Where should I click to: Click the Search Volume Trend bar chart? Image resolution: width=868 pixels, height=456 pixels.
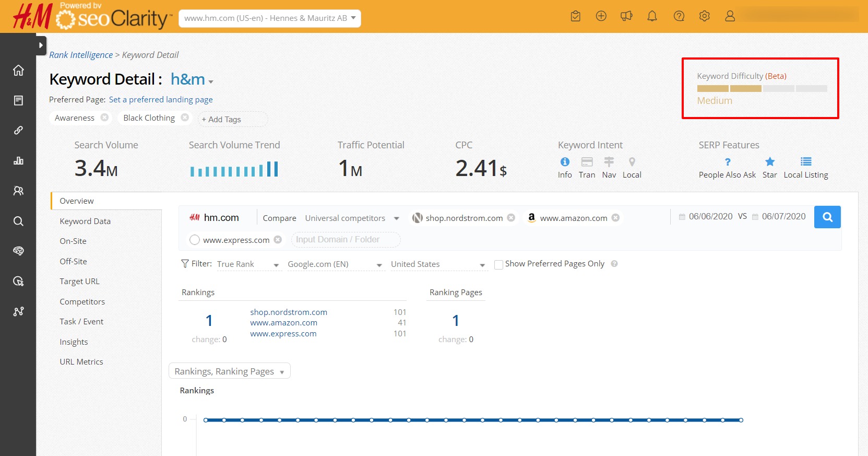pyautogui.click(x=234, y=169)
